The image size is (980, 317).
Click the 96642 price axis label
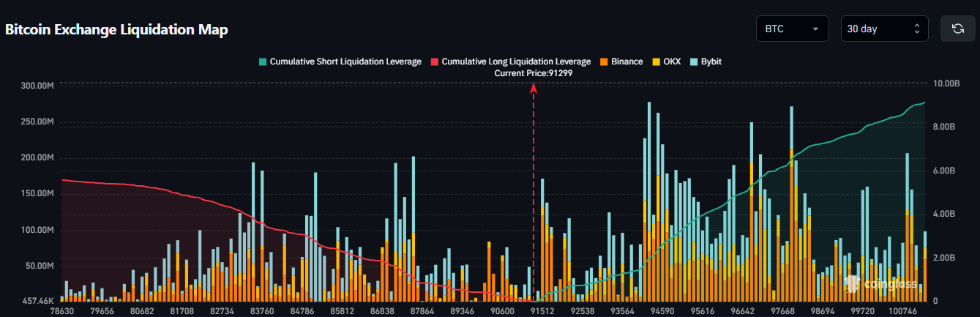(x=744, y=311)
